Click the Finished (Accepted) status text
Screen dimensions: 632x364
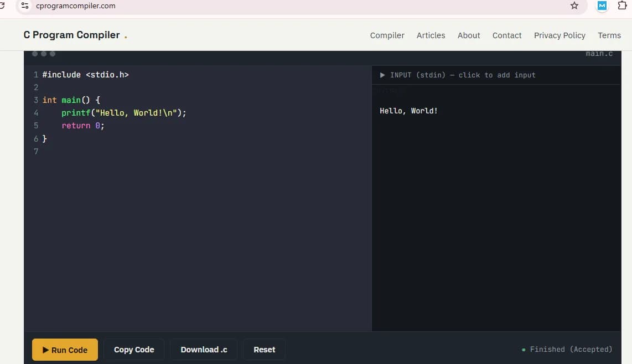click(x=571, y=350)
